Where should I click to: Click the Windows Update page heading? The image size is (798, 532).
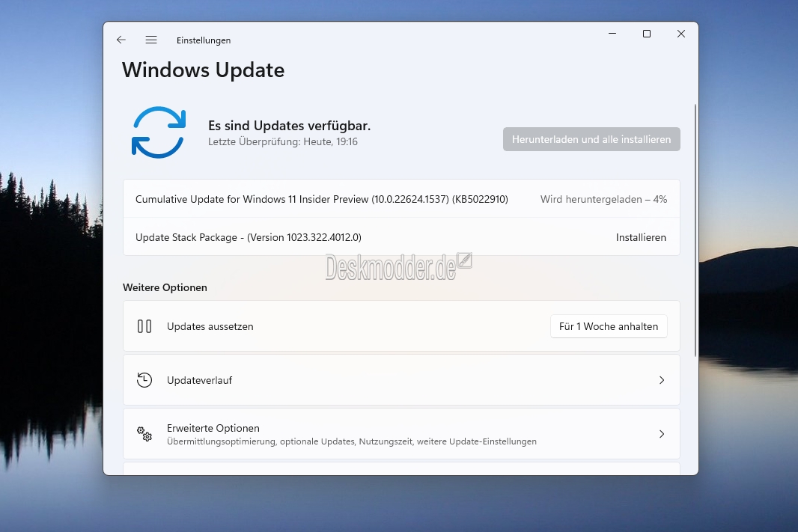[x=203, y=70]
